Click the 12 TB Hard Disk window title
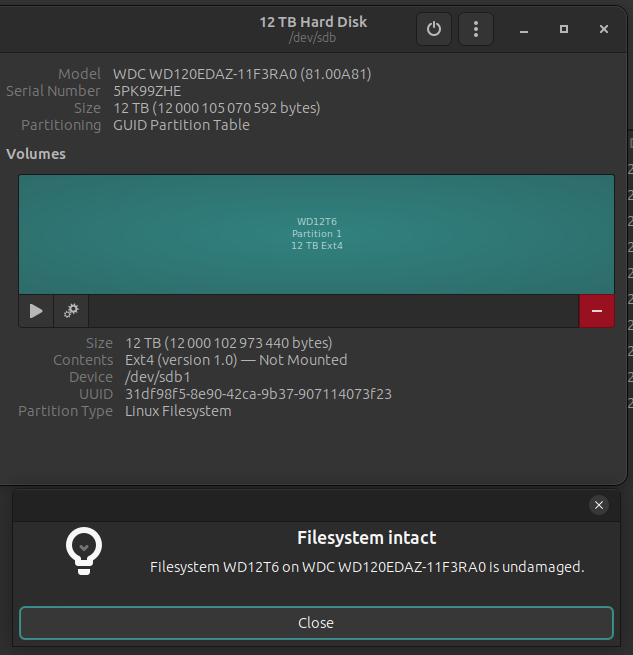 click(313, 22)
